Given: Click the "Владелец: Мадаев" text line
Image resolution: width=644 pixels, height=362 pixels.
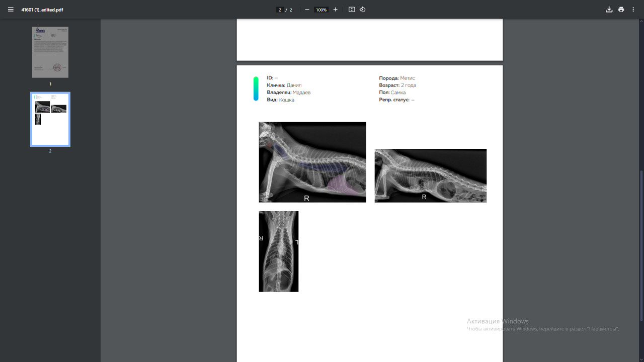Looking at the screenshot, I should pos(288,93).
